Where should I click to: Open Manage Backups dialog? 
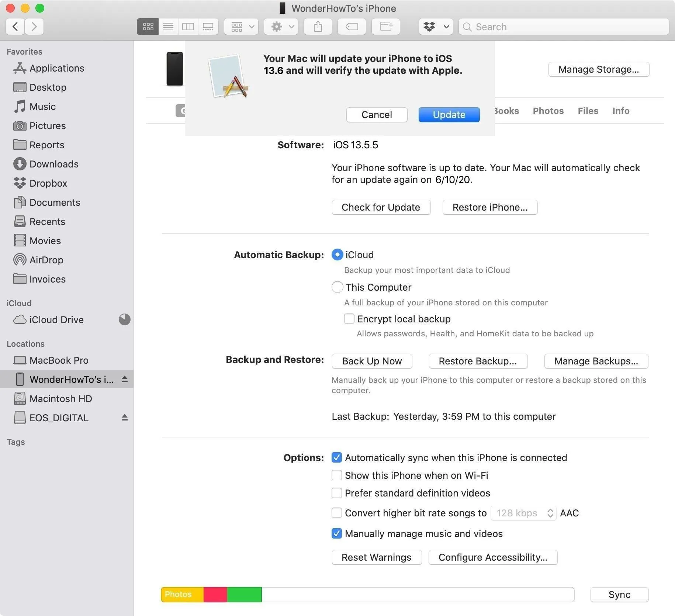pos(596,361)
